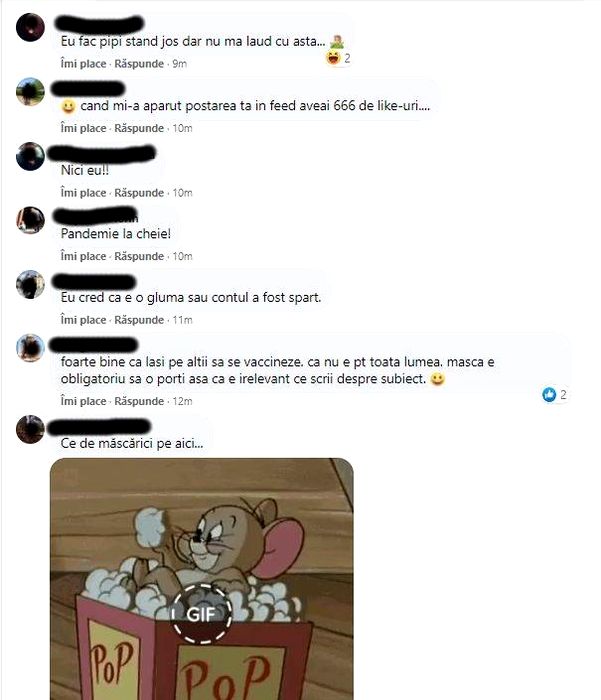Click 'Răspunde' under the 'Nici eu!!' comment
The height and width of the screenshot is (700, 601).
139,193
